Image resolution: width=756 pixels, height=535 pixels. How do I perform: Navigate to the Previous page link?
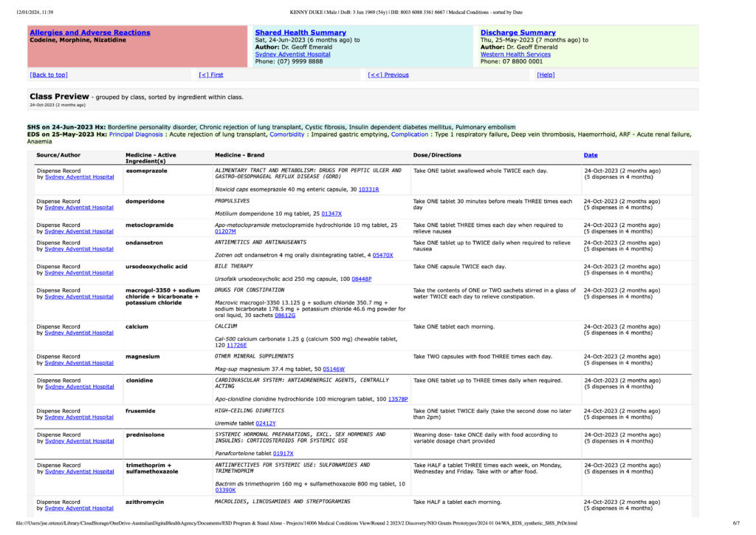388,75
